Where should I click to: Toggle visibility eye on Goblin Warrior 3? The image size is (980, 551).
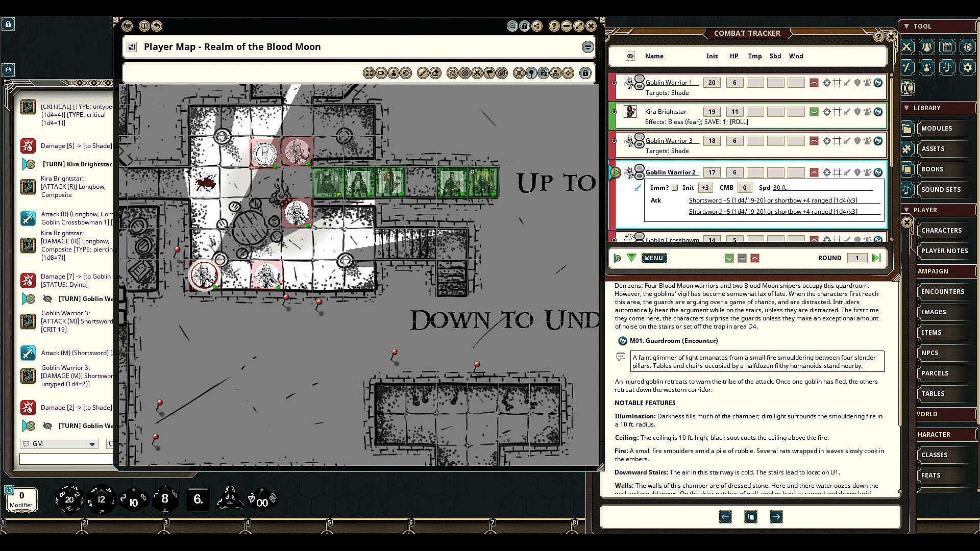tap(640, 145)
